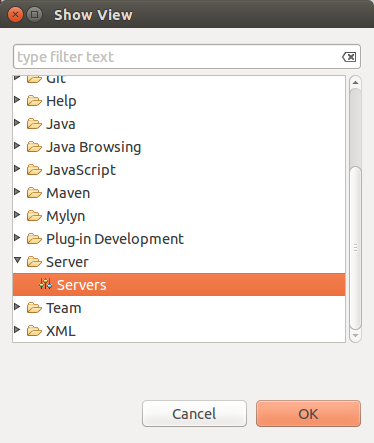Click the scroll up arrow of the list
This screenshot has height=443, width=374.
(355, 82)
